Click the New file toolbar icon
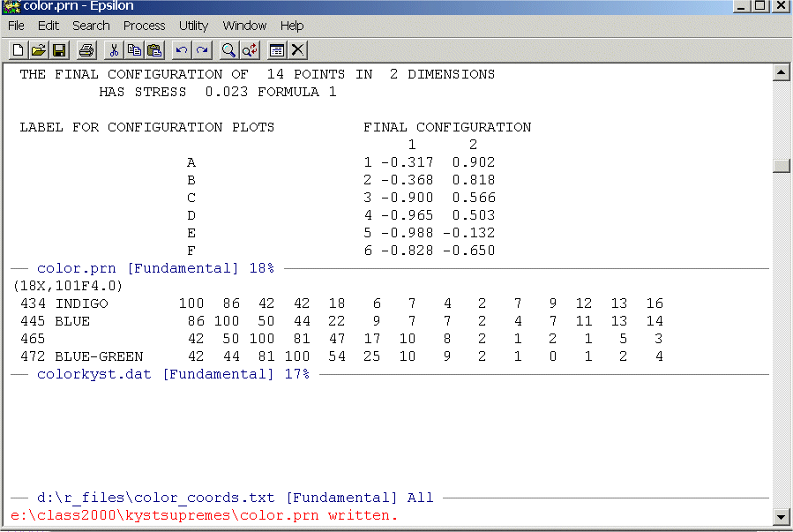The width and height of the screenshot is (793, 532). click(18, 50)
